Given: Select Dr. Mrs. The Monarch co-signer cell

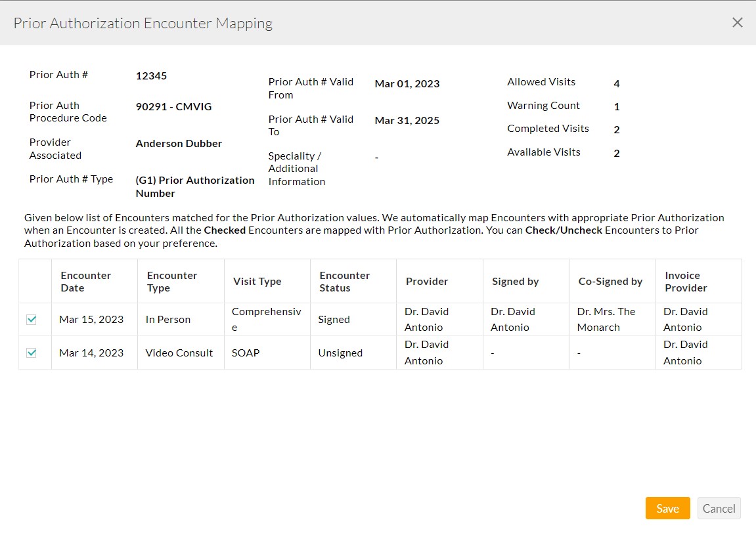Looking at the screenshot, I should pos(598,319).
